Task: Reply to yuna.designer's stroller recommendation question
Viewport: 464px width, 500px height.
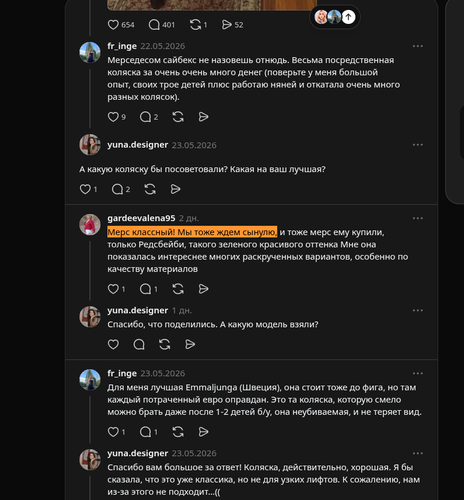Action: click(x=117, y=189)
